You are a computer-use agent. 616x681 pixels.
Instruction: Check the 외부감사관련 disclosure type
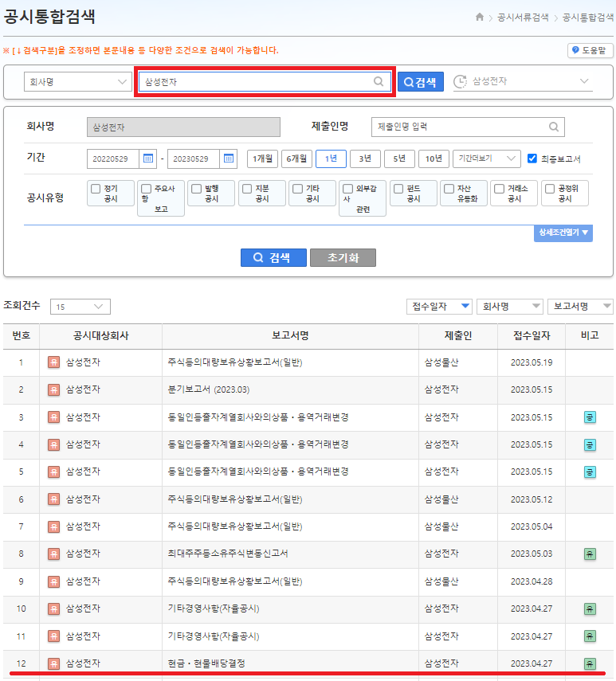(x=347, y=189)
